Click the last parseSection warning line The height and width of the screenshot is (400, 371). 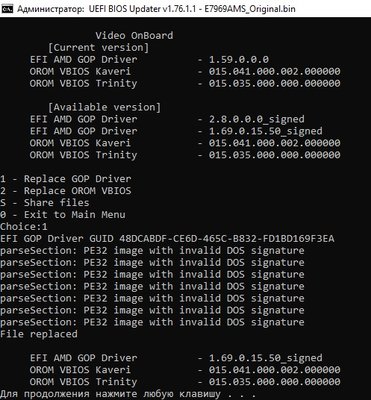(152, 322)
